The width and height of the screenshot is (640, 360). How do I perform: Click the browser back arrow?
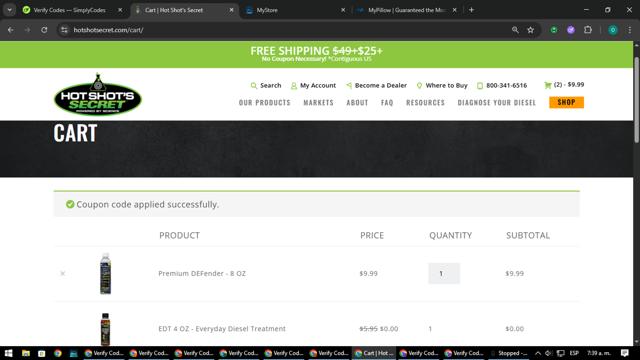coord(11,30)
